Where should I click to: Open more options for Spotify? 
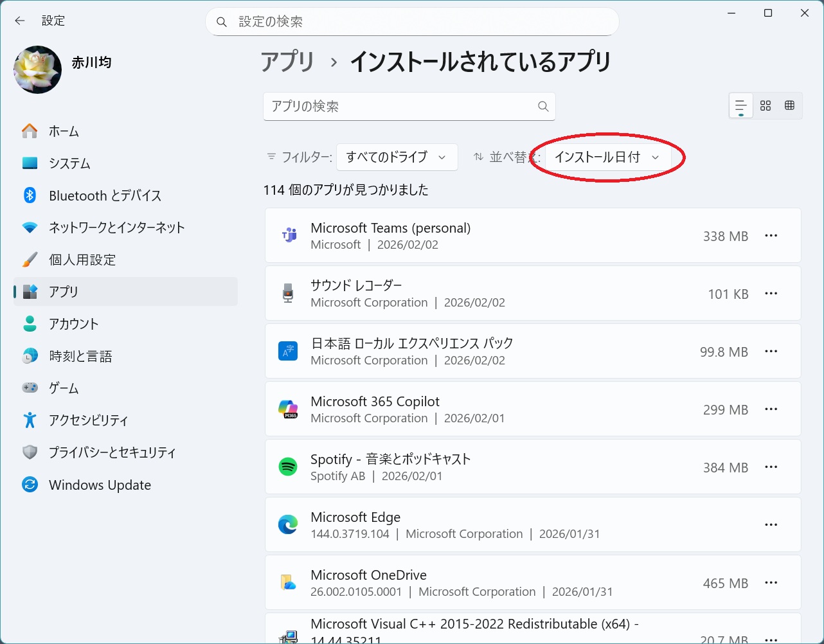(x=771, y=467)
